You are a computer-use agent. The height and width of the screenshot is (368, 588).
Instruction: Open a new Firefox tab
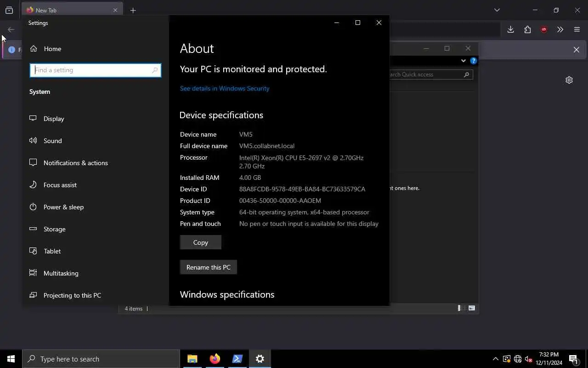coord(133,10)
